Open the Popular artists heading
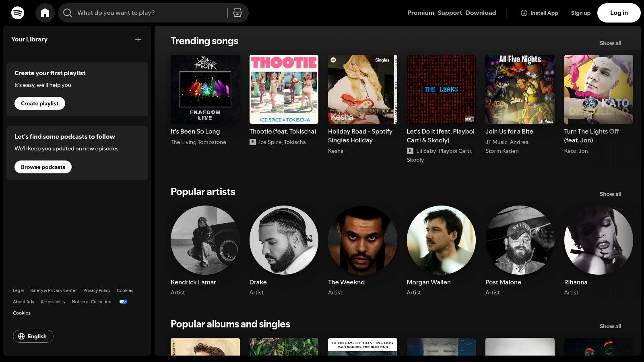The image size is (644, 362). pyautogui.click(x=203, y=192)
